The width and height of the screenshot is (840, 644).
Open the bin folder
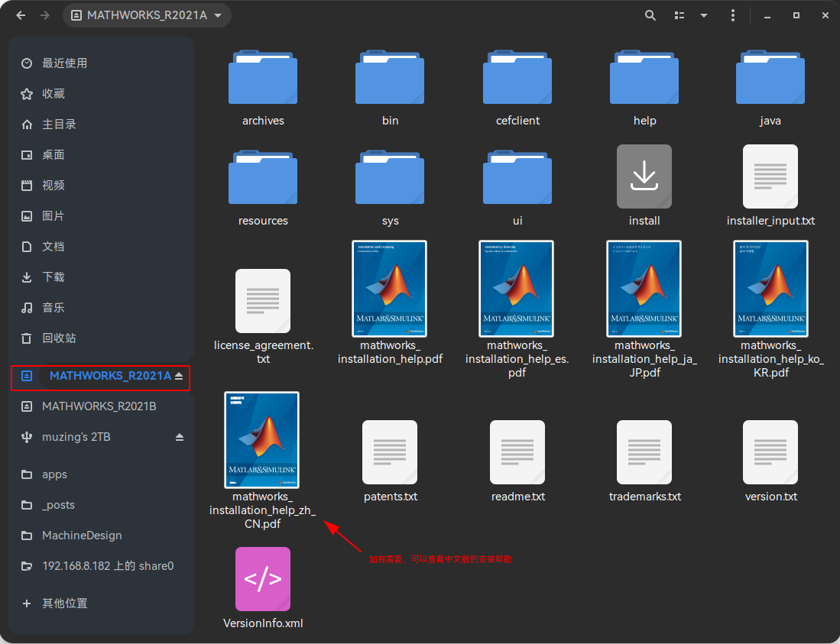pos(390,77)
